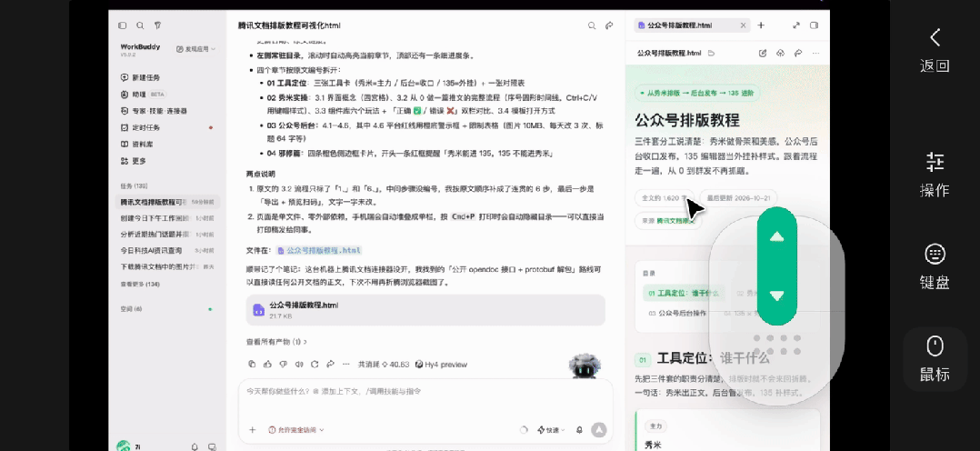Click the 从秀米排版 → 后台发布 badge
980x451 pixels.
(x=697, y=94)
